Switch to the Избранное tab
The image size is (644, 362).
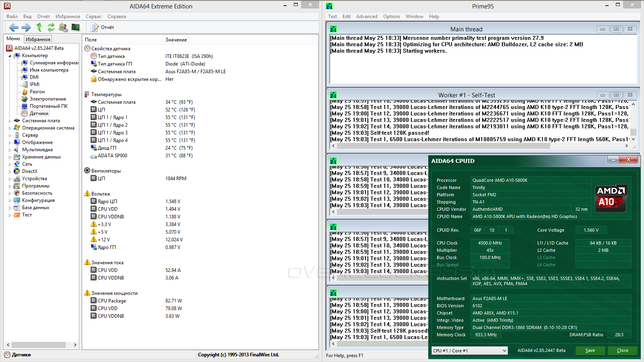coord(38,39)
